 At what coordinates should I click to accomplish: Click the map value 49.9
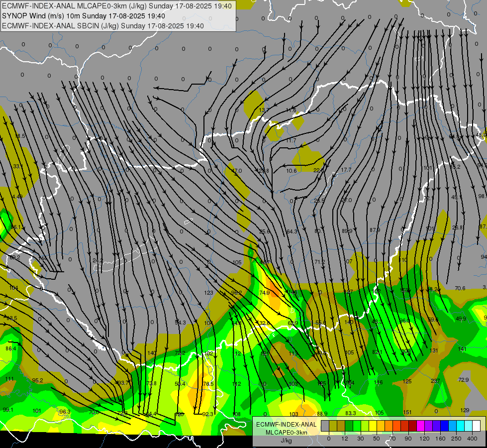(461, 319)
